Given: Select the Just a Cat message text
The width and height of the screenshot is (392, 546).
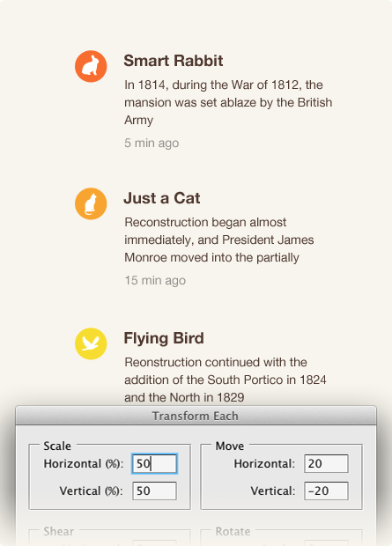Looking at the screenshot, I should click(219, 240).
